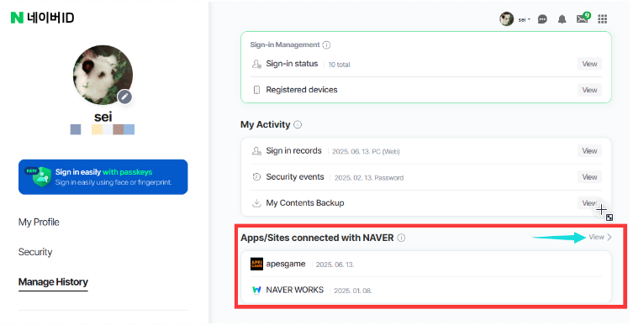View Security events

point(589,177)
